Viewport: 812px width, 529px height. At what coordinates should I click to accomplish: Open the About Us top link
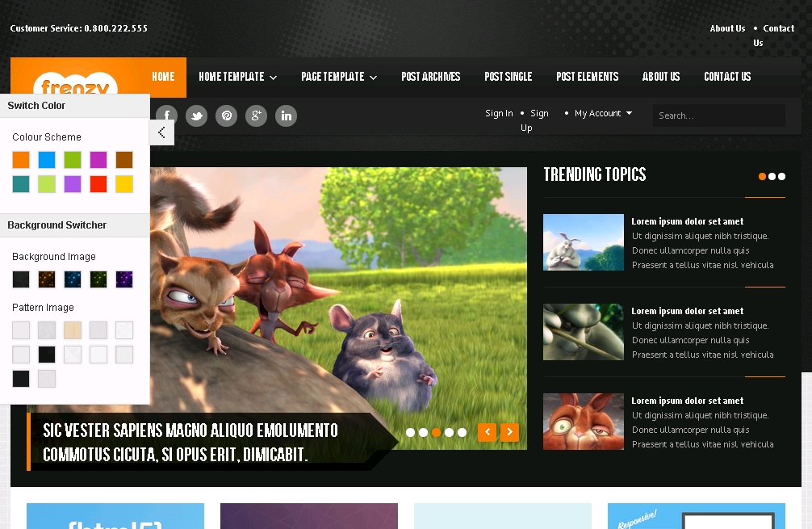pyautogui.click(x=727, y=28)
